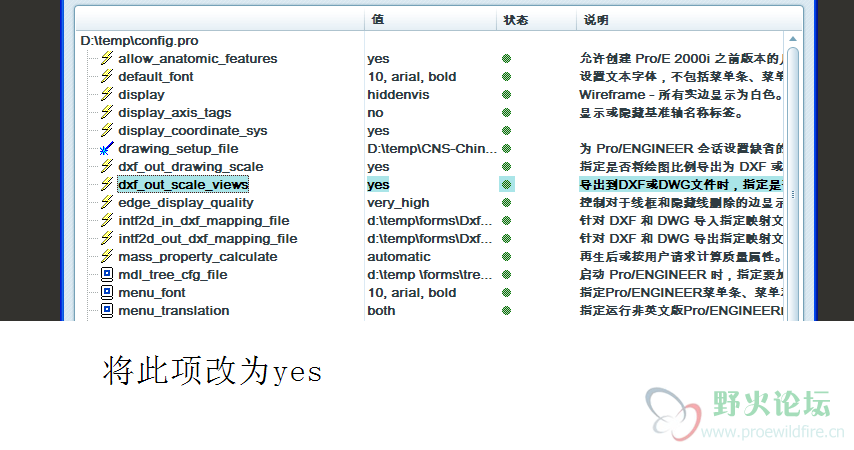
Task: Select the display option name
Action: (x=142, y=94)
